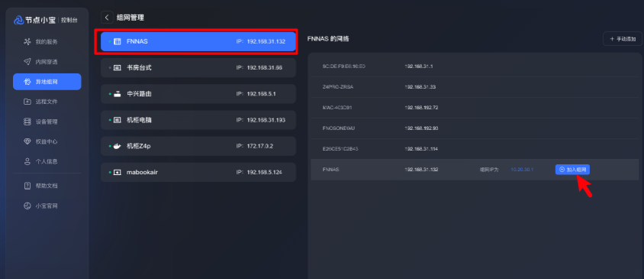Viewport: 644px width, 279px height.
Task: Select the mabookair device entry
Action: pos(198,172)
